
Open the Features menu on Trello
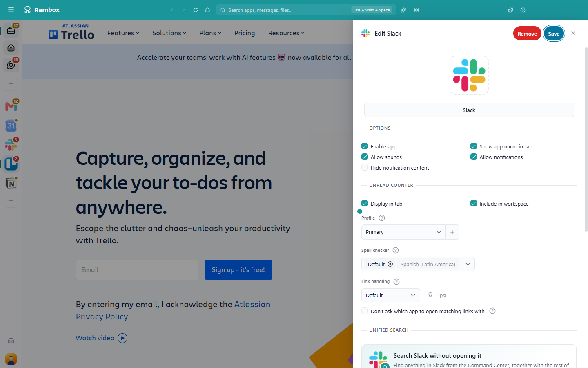[x=123, y=33]
